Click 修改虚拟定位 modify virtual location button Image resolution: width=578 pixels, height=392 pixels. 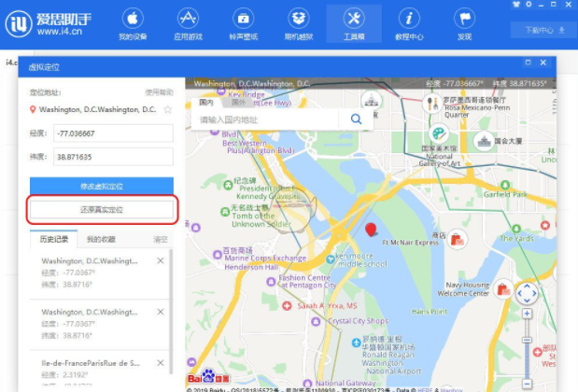[x=102, y=186]
